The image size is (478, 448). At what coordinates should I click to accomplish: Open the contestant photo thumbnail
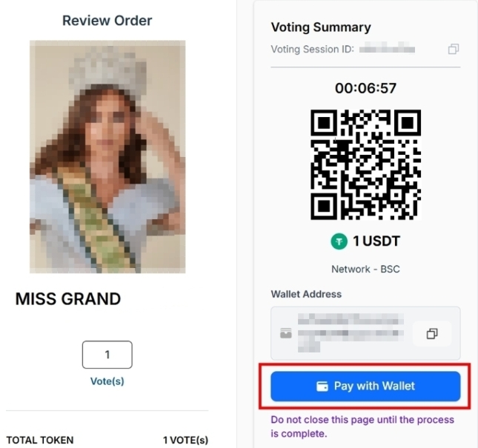tap(107, 156)
